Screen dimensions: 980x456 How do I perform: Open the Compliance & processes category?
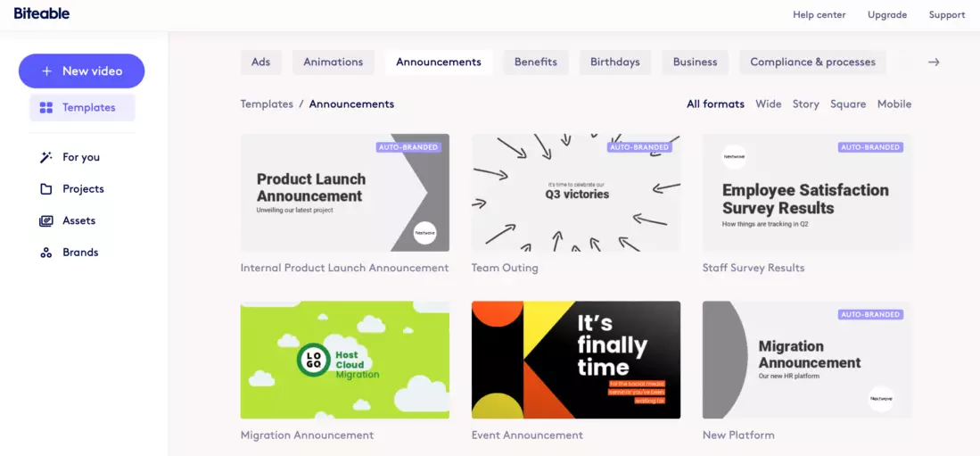pyautogui.click(x=812, y=62)
